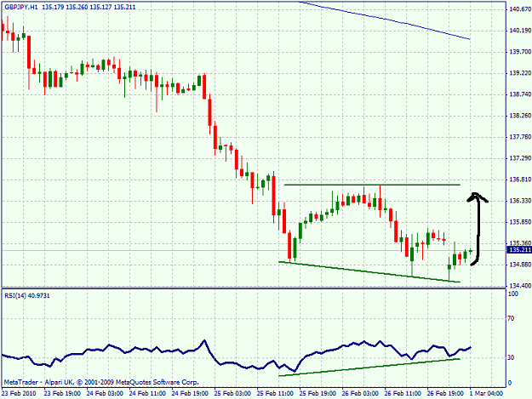This screenshot has width=532, height=399.
Task: Click the RSI scale label 70
Action: click(511, 318)
